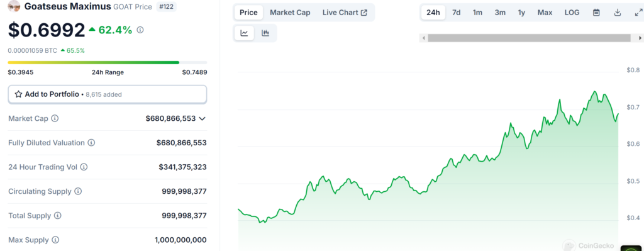
Task: Open Fully Diluted Valuation info icon
Action: tap(91, 143)
